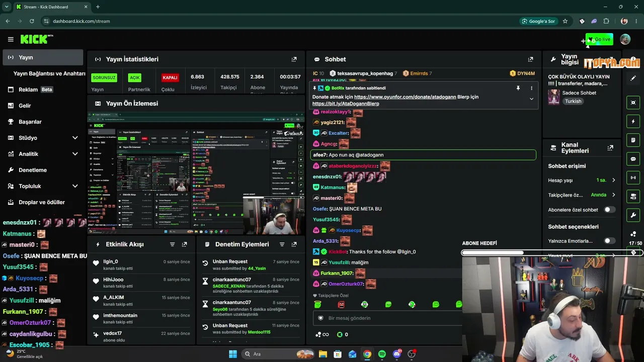Select the wrench icon in the right rail
The width and height of the screenshot is (644, 362).
click(633, 215)
